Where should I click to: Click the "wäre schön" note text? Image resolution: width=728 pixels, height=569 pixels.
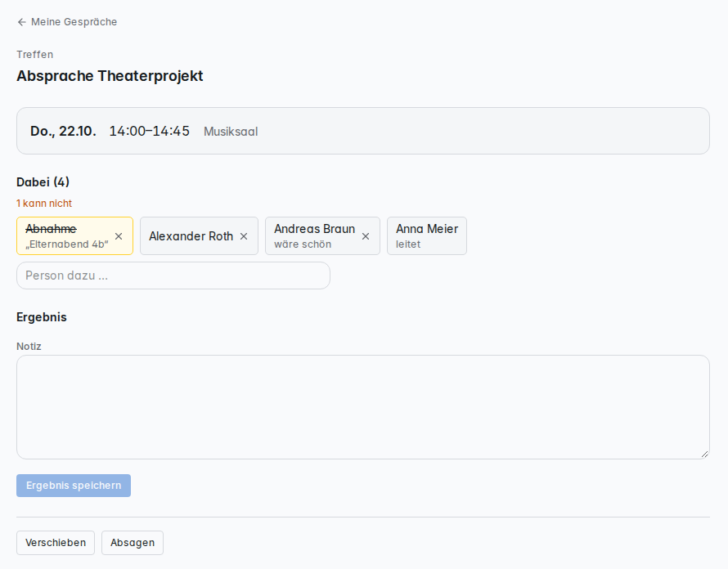click(303, 244)
